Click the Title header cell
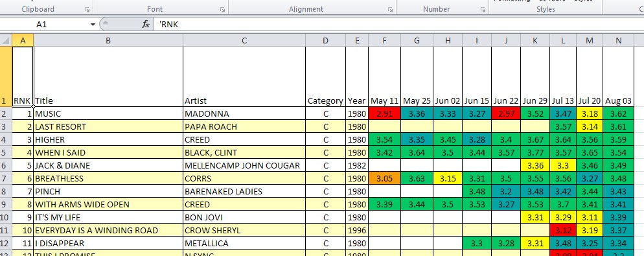 [108, 77]
